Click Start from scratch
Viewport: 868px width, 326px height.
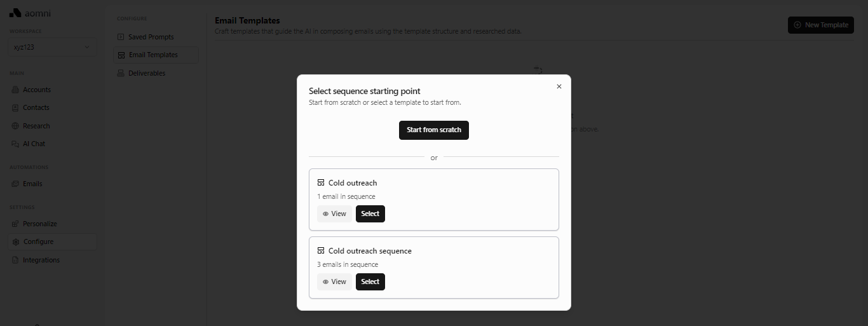pos(434,130)
